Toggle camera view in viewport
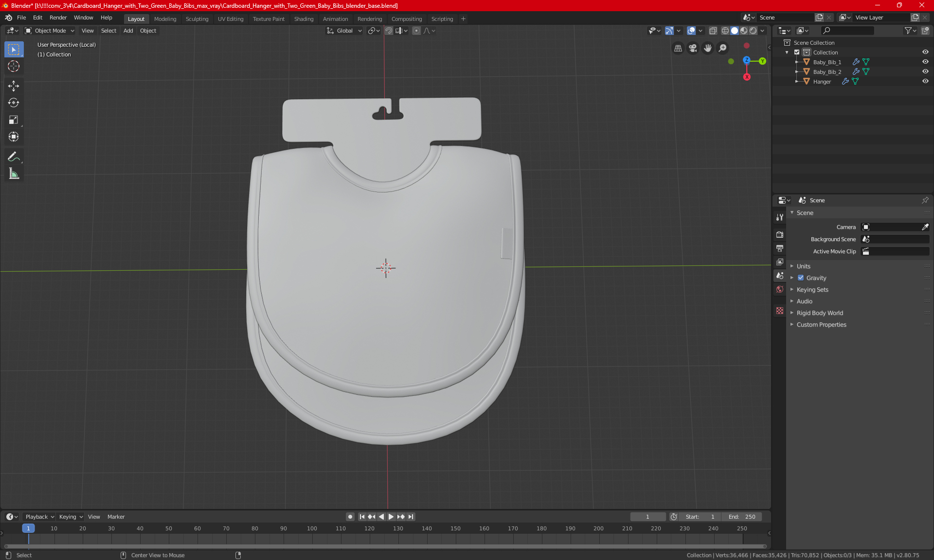 (x=693, y=48)
